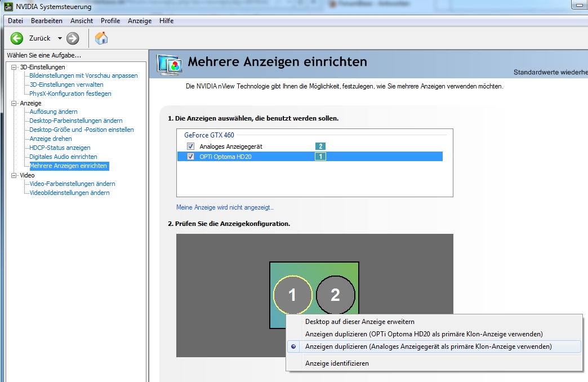The image size is (588, 382).
Task: Open the Profile menu
Action: [x=110, y=21]
